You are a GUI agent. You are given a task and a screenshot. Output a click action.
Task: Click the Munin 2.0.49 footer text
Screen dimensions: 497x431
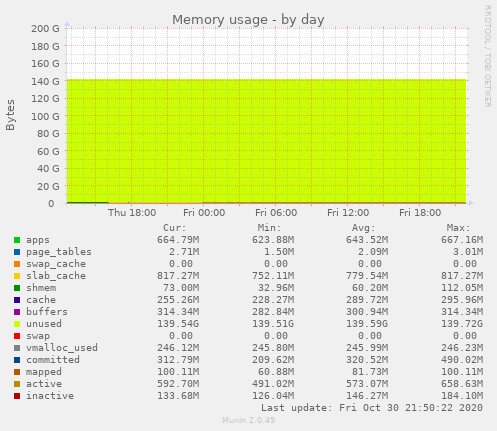click(x=249, y=420)
